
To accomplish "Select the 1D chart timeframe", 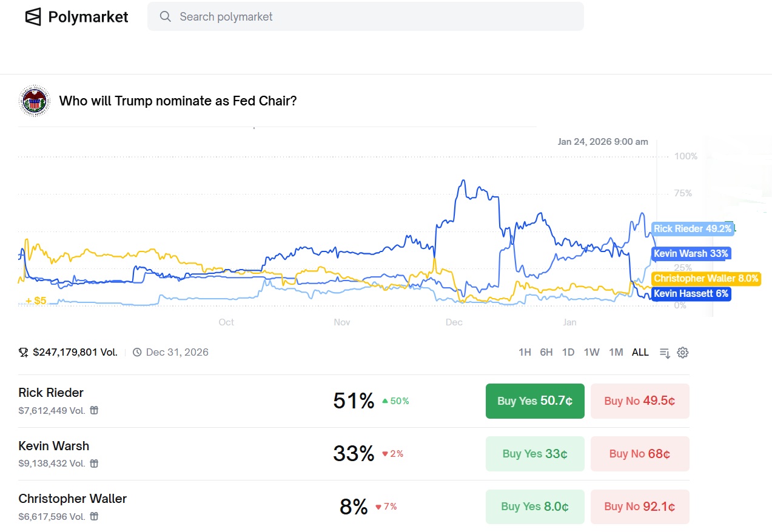I will click(x=568, y=353).
